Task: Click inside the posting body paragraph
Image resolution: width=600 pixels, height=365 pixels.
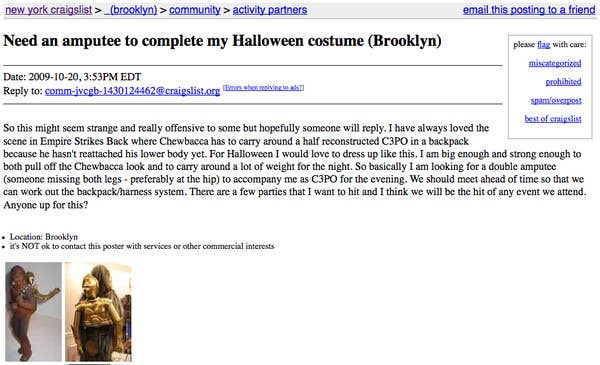Action: (x=295, y=166)
